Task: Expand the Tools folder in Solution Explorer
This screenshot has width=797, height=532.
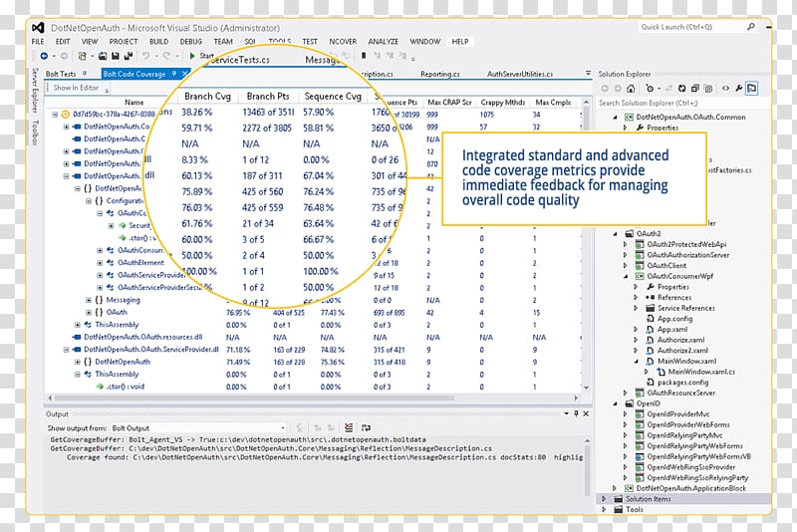Action: [604, 510]
